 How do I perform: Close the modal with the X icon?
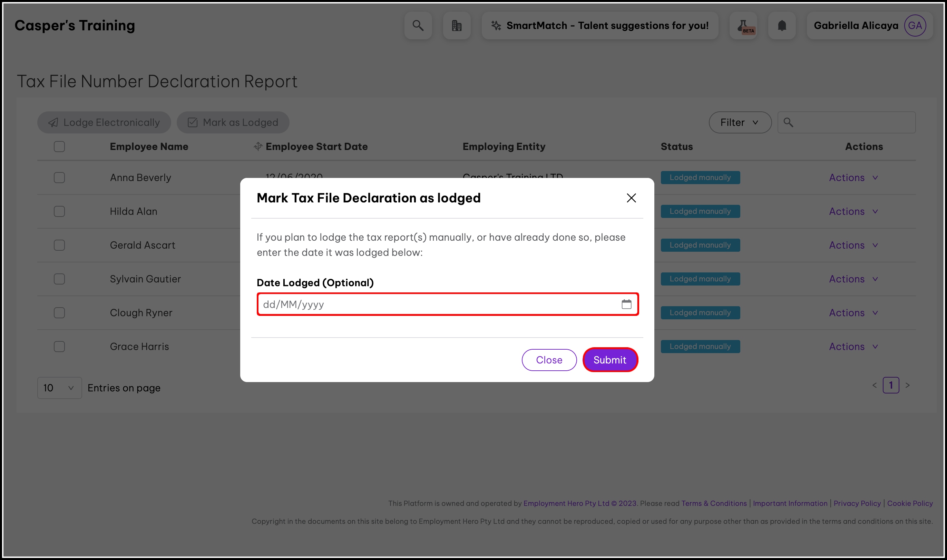point(631,198)
